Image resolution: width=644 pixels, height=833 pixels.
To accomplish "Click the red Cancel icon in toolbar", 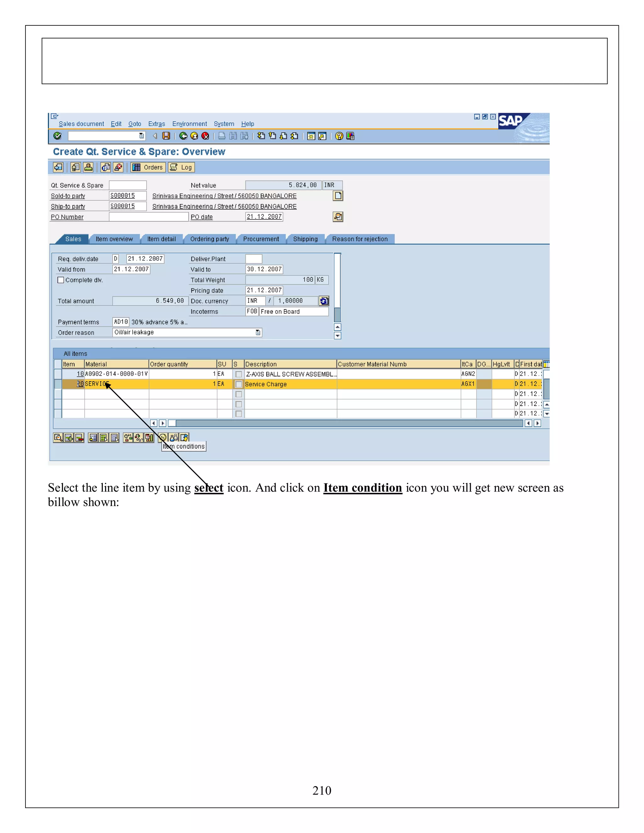I will click(205, 136).
